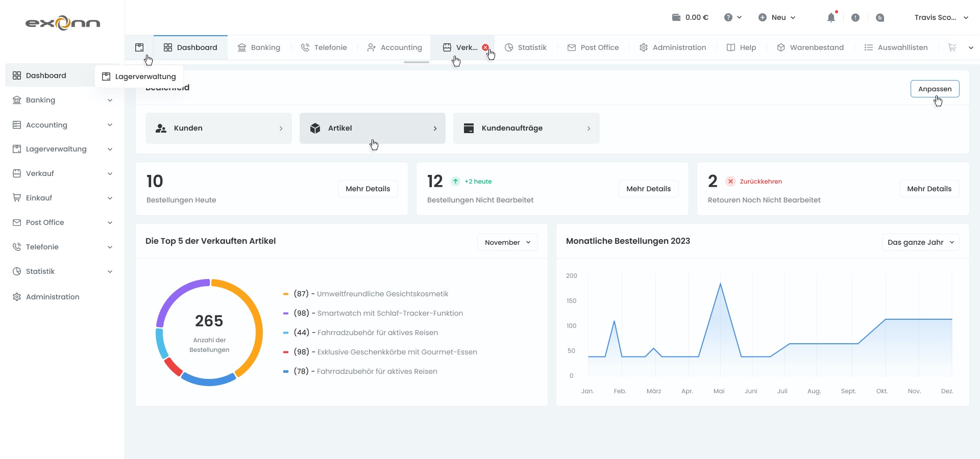Switch to the Warenbestand tab
Screen dimensions: 980x459
click(811, 47)
